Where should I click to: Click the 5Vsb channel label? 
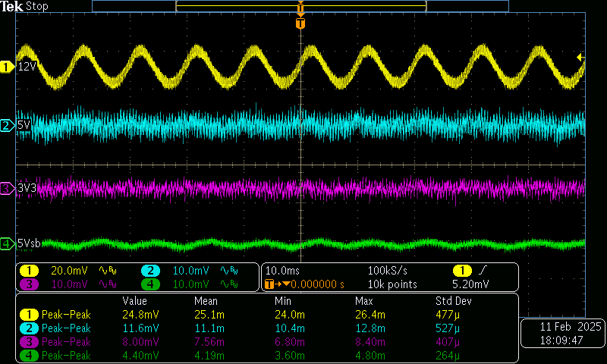(29, 243)
